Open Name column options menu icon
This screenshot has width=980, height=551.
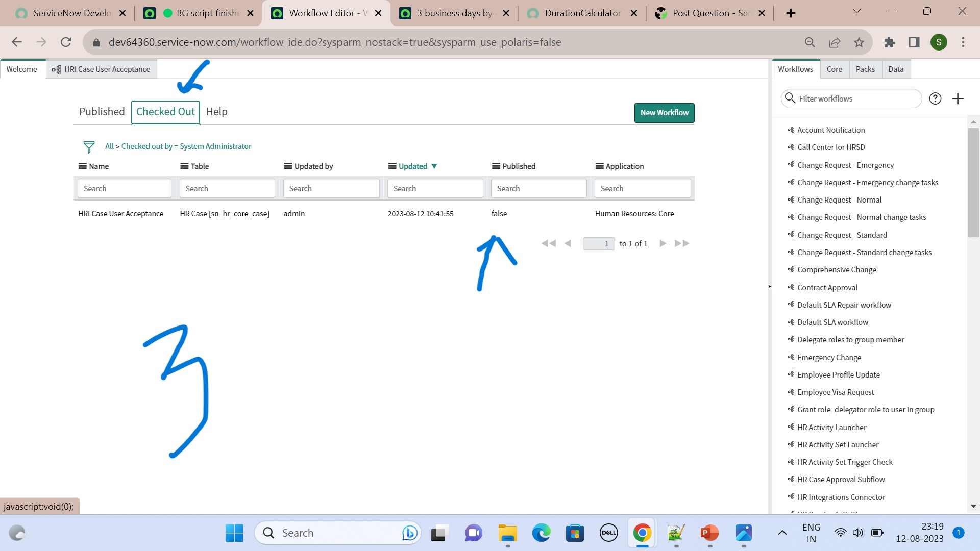82,166
